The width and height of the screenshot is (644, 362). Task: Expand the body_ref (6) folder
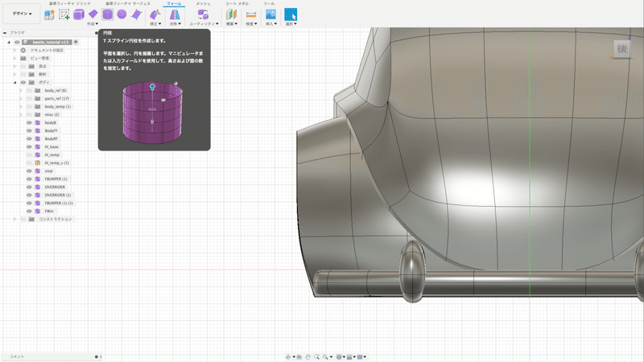point(21,90)
